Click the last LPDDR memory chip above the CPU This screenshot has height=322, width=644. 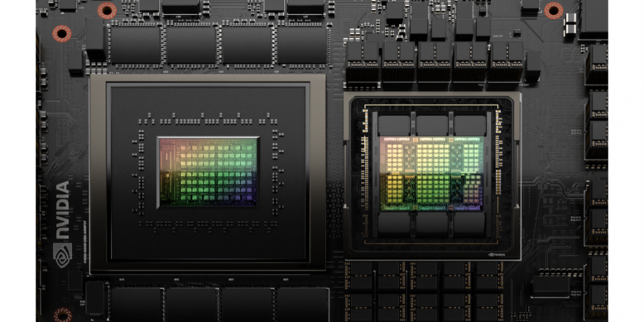(302, 45)
